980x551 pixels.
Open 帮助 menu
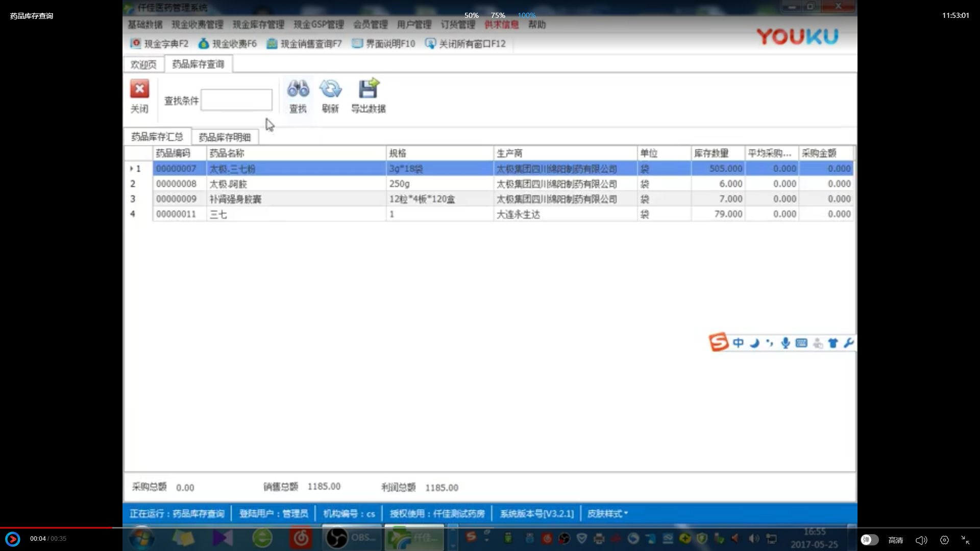pyautogui.click(x=537, y=24)
